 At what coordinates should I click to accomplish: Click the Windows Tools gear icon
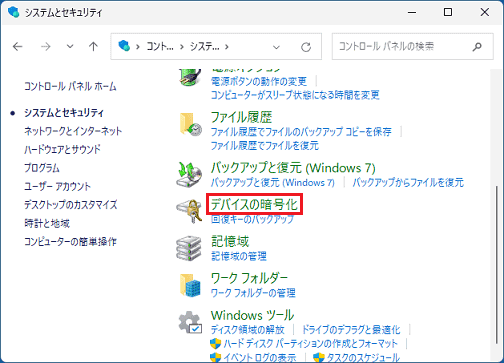click(190, 322)
